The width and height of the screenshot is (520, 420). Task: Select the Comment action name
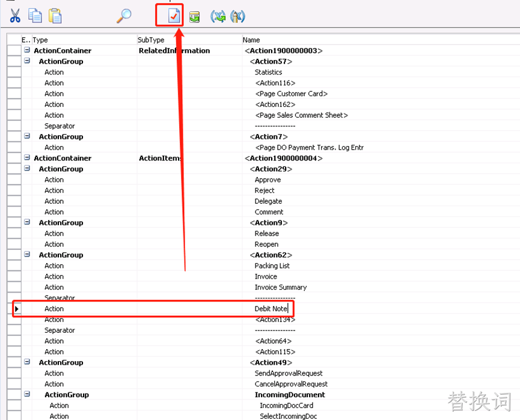pyautogui.click(x=269, y=212)
